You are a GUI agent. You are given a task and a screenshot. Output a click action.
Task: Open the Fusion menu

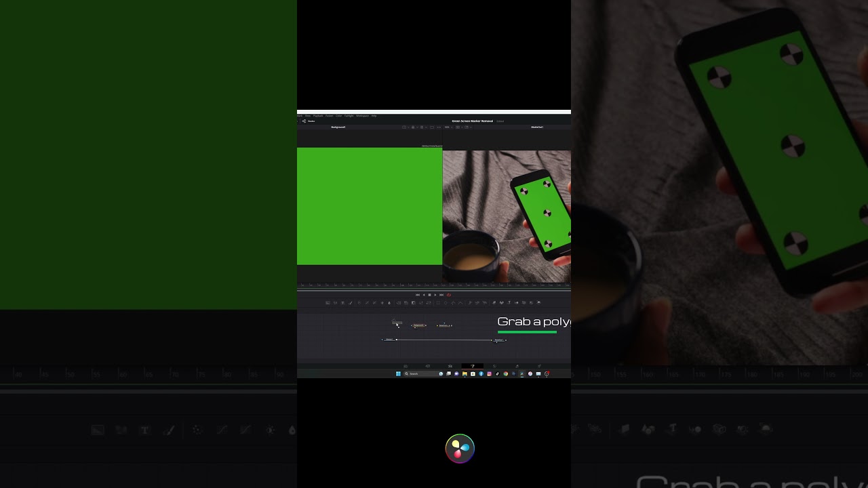[330, 116]
